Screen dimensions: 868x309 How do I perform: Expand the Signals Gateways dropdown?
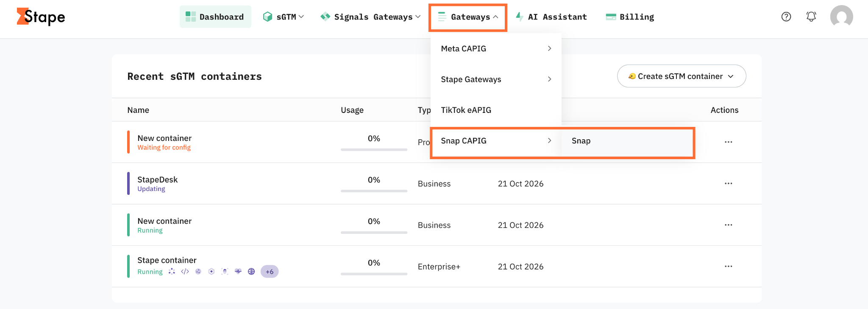(371, 17)
